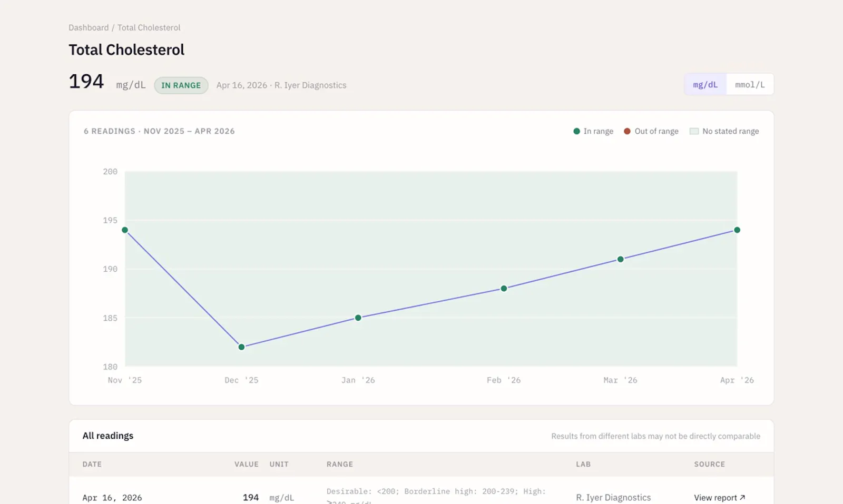Switch units to mg/dL
This screenshot has height=504, width=843.
pos(705,84)
